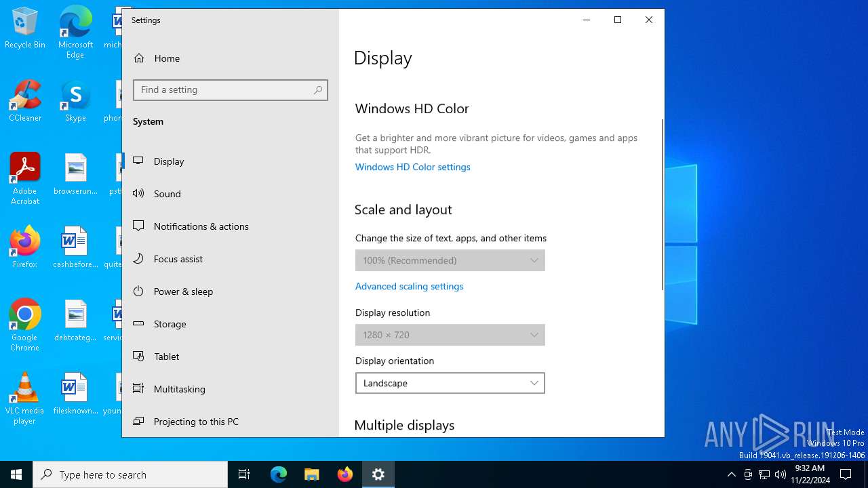Screen dimensions: 868x488
Task: Expand the Landscape orientation dropdown
Action: tap(450, 383)
